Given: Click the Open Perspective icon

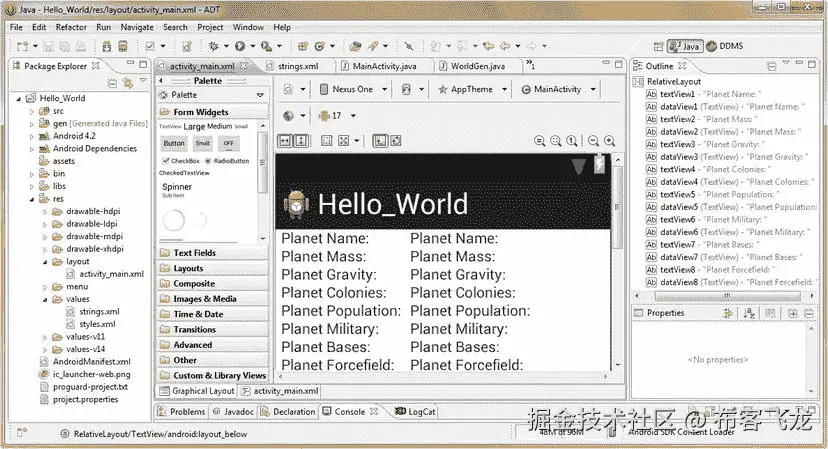Looking at the screenshot, I should pos(658,46).
